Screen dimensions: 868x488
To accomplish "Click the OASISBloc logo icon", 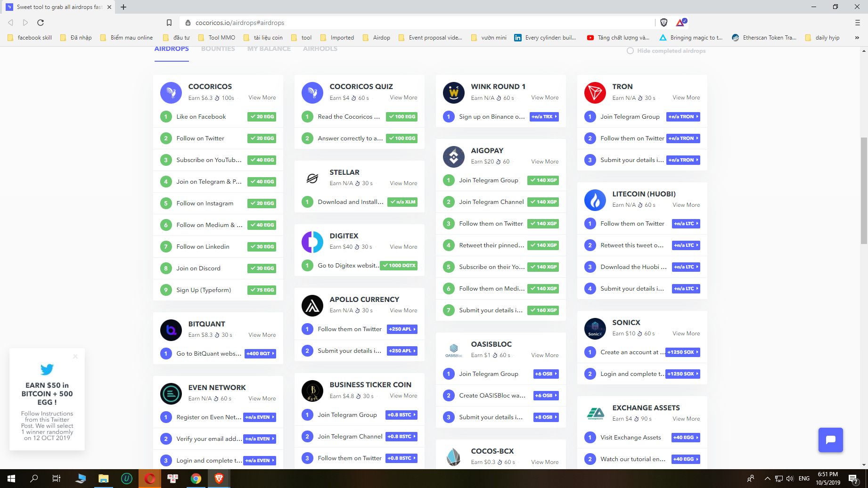I will (x=453, y=350).
